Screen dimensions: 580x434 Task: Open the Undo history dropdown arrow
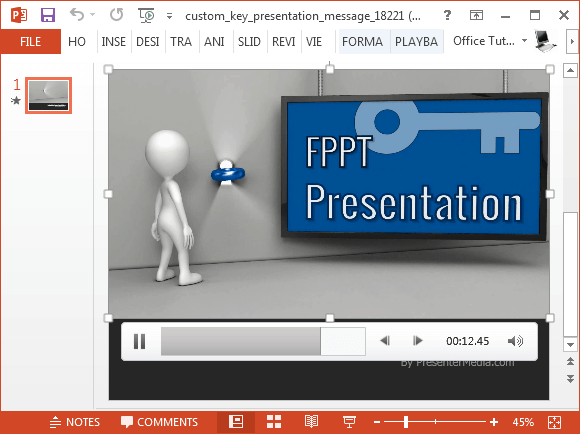point(92,15)
